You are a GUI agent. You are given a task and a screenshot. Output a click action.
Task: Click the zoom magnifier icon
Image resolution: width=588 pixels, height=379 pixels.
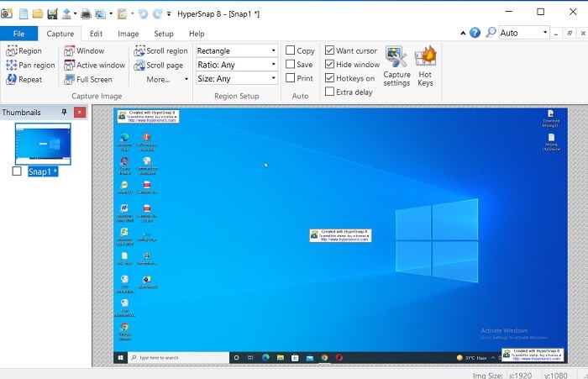(491, 33)
